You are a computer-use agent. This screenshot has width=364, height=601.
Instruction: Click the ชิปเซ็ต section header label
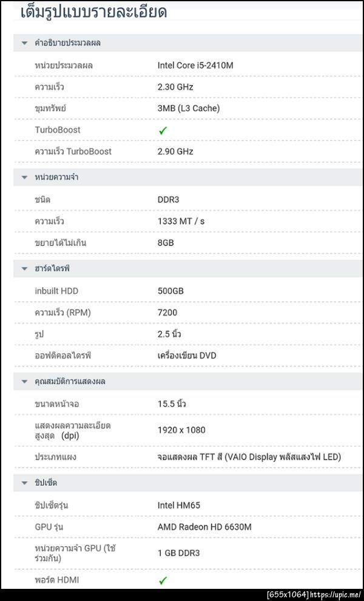(x=46, y=483)
